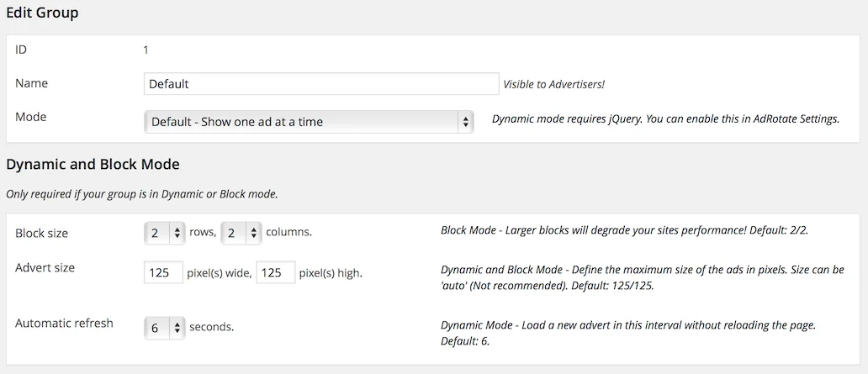Click the 'pixel(s) high.' text
Image resolution: width=868 pixels, height=374 pixels.
(331, 273)
